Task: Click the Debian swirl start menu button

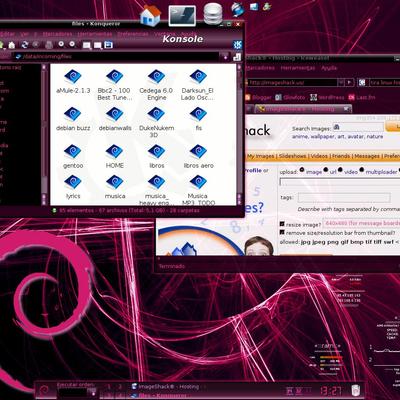Action: point(44,390)
